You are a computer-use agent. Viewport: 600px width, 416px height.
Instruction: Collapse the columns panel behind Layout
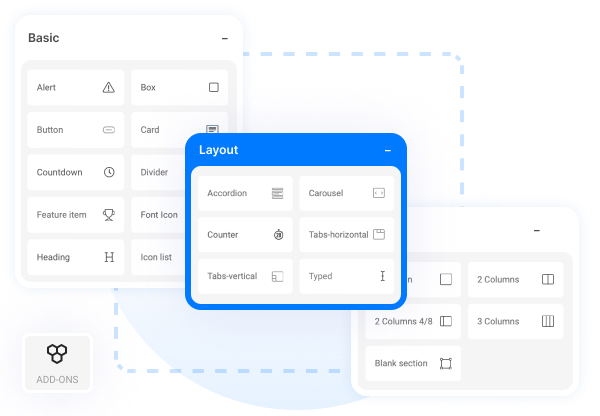(x=537, y=230)
